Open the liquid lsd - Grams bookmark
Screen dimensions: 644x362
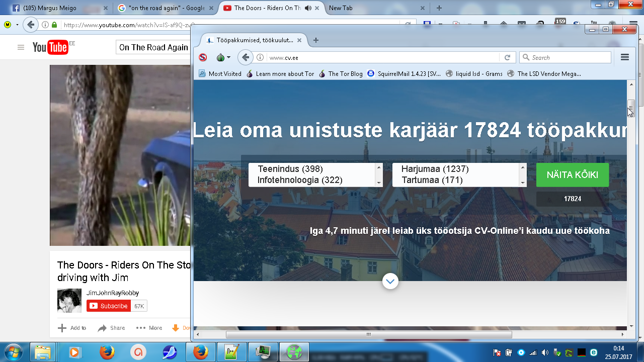[x=474, y=73]
